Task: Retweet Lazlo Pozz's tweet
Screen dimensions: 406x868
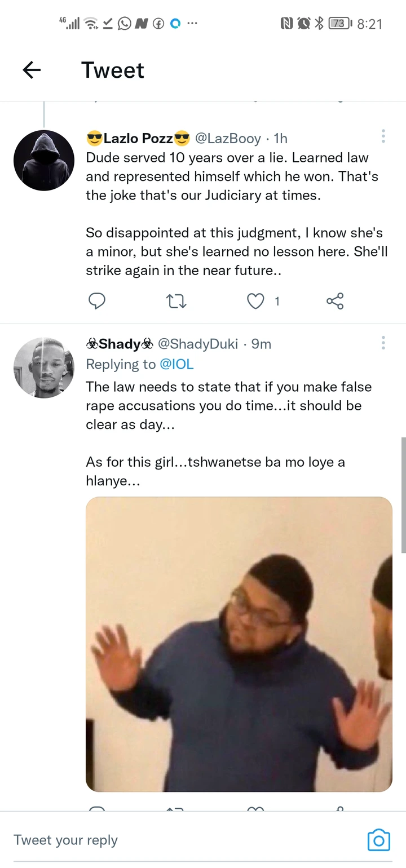Action: click(x=177, y=302)
